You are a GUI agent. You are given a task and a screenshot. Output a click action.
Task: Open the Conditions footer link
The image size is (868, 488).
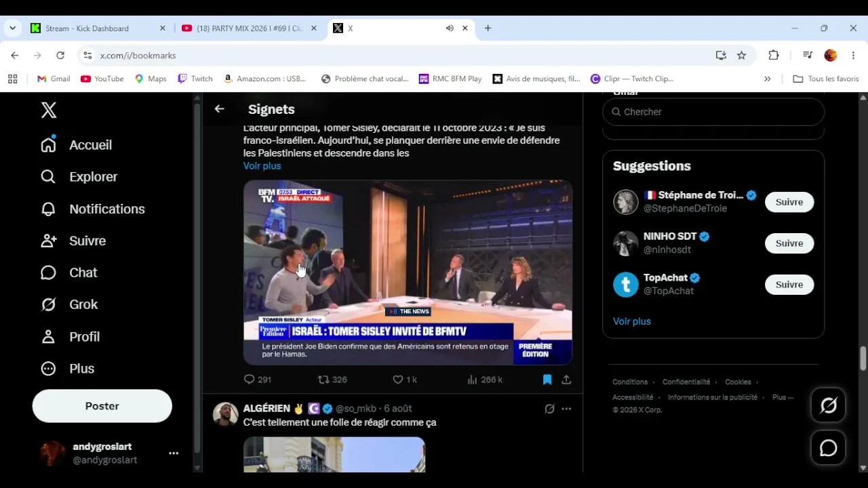click(630, 382)
